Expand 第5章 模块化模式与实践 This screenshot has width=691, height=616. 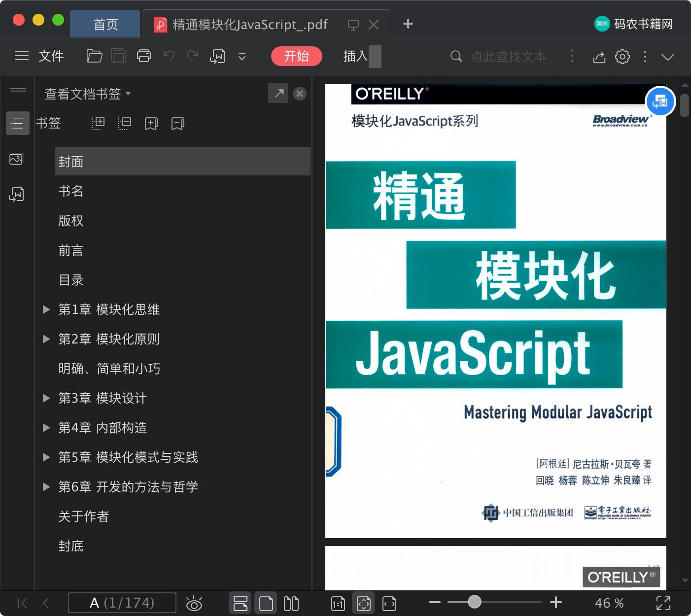[46, 457]
